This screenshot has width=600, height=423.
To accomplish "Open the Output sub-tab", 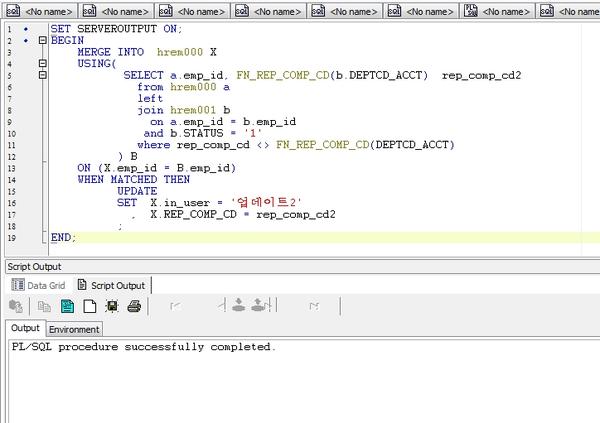I will pos(25,328).
